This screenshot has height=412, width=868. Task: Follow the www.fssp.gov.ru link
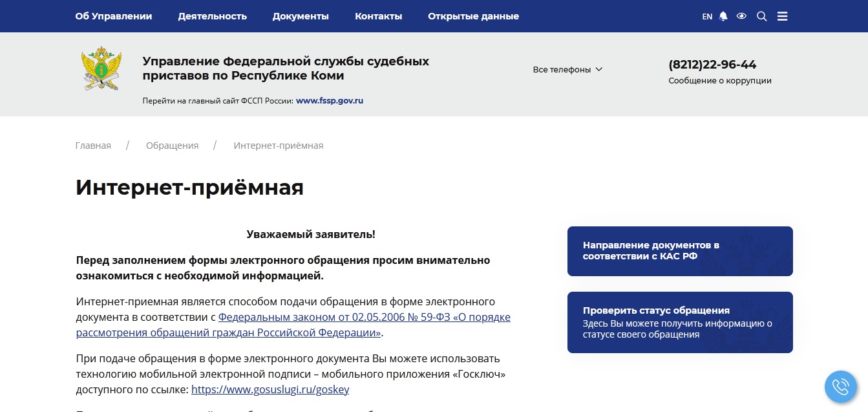[330, 101]
